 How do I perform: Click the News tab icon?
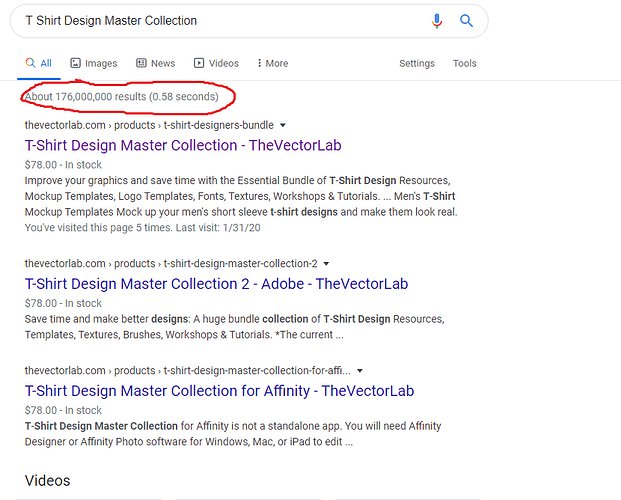(142, 63)
